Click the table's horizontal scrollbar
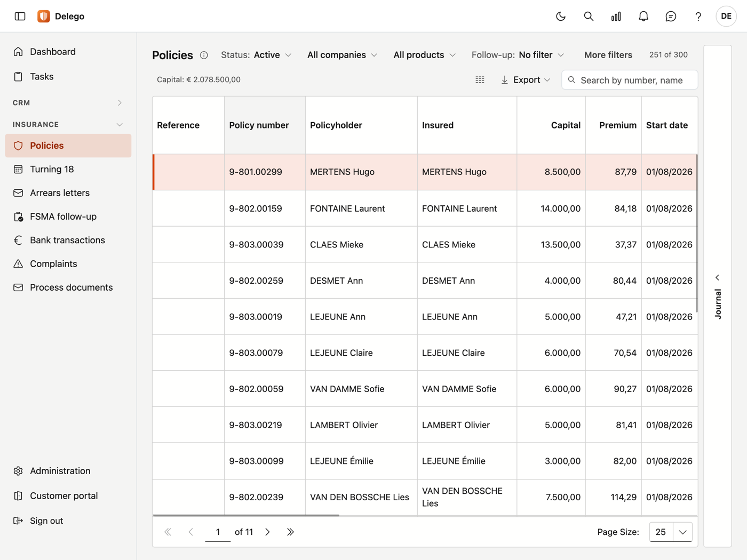The width and height of the screenshot is (747, 560). tap(246, 515)
